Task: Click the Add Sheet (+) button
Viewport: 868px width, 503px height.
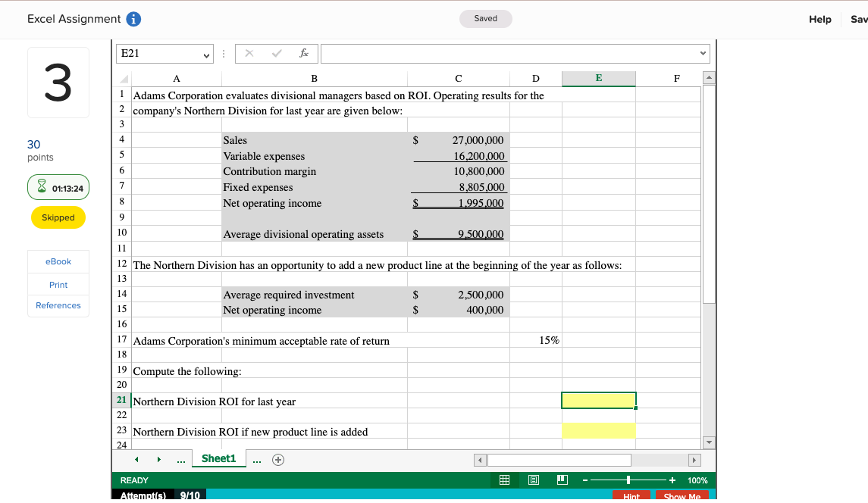Action: click(277, 459)
